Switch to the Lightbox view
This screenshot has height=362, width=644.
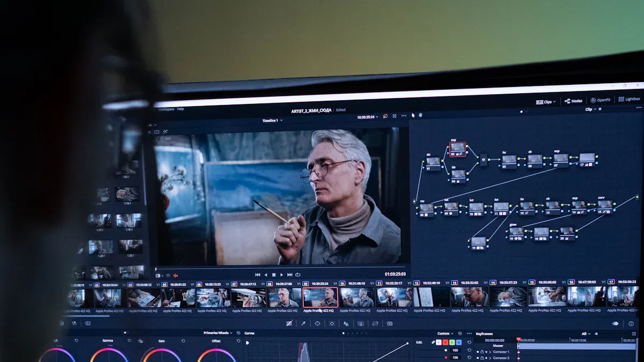(x=629, y=99)
